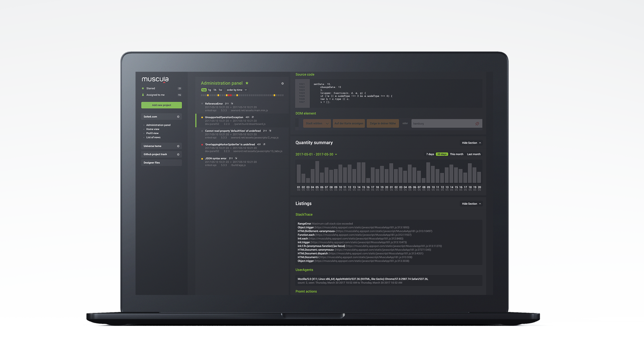Open Seite6.com project settings gear
Viewport: 644px width, 362px height.
click(178, 117)
